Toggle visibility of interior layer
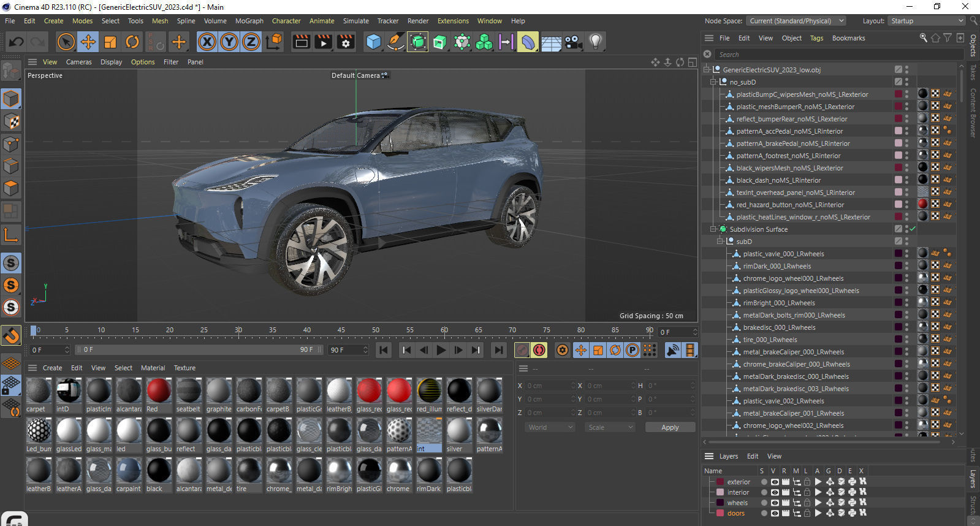 click(x=775, y=492)
